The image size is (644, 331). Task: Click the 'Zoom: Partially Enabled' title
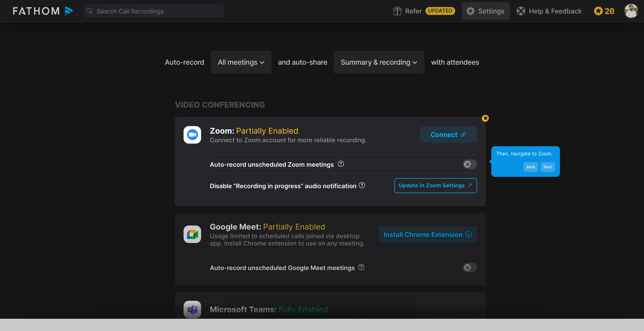point(254,131)
